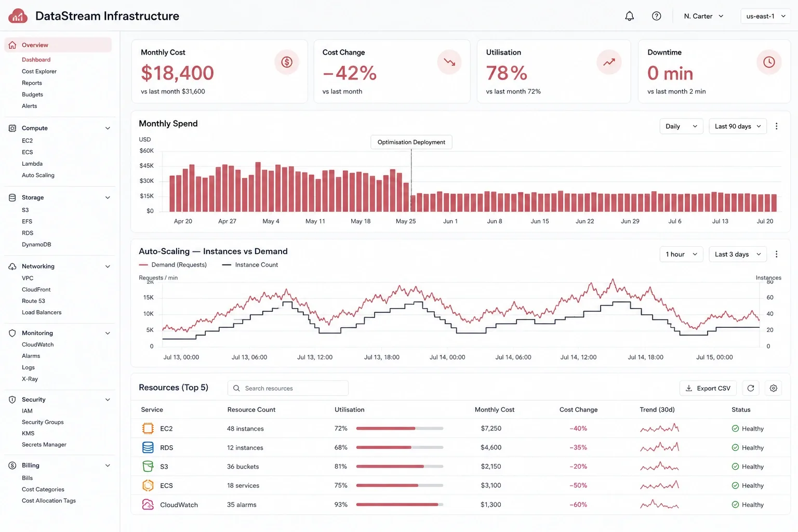
Task: Collapse the Storage section chevron
Action: 108,197
